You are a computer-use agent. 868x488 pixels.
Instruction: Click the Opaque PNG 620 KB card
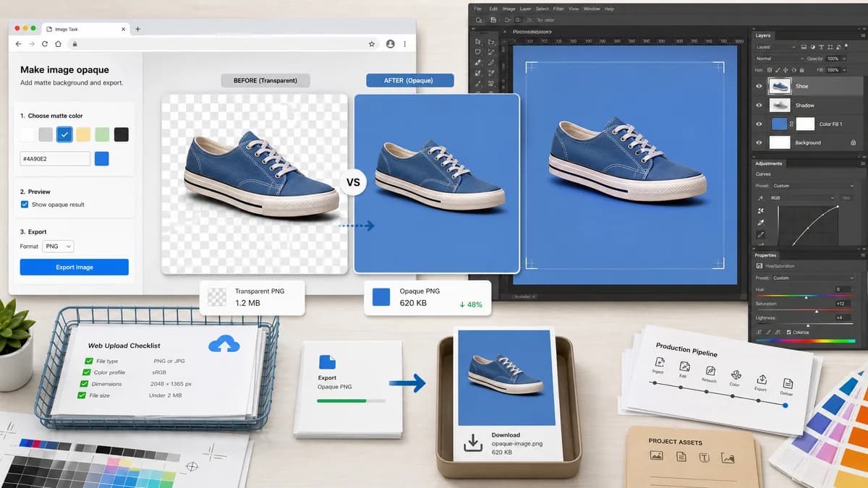pos(427,297)
